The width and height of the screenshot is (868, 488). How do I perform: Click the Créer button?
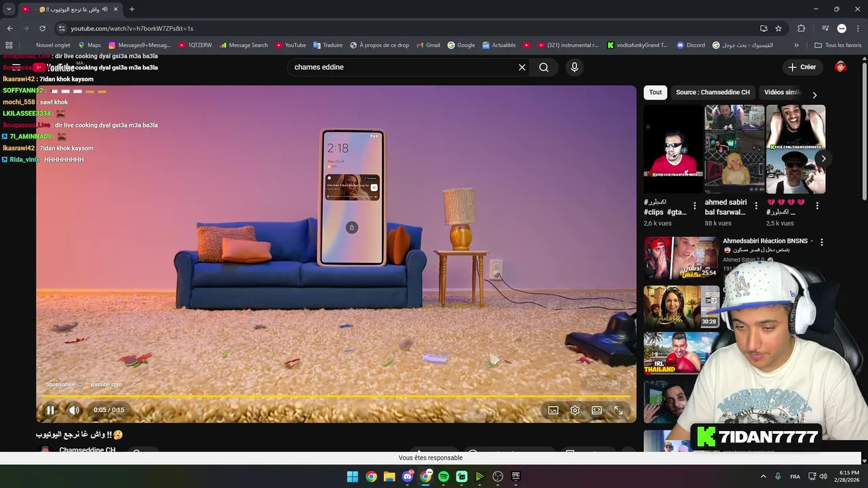pyautogui.click(x=802, y=67)
